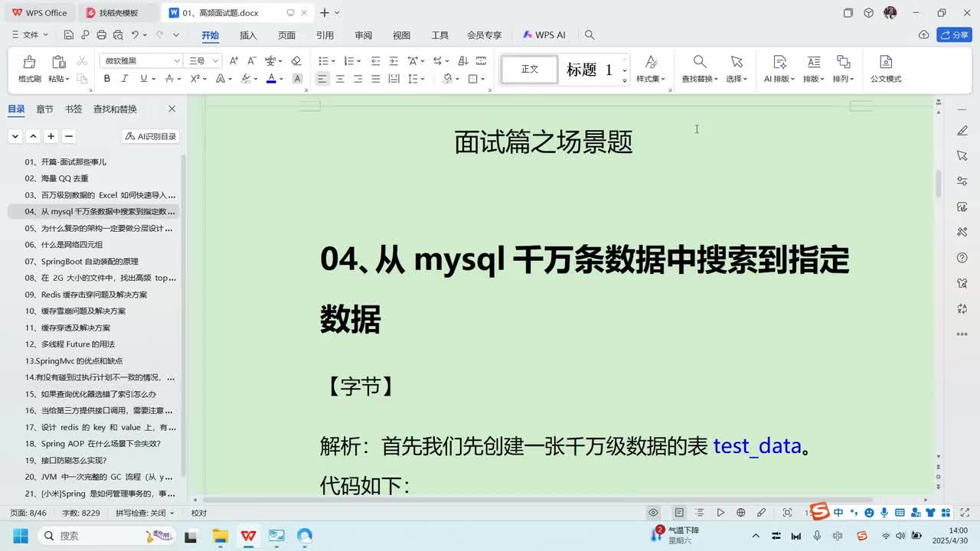Click the Select (选择) cursor icon
The height and width of the screenshot is (551, 980).
pyautogui.click(x=737, y=62)
